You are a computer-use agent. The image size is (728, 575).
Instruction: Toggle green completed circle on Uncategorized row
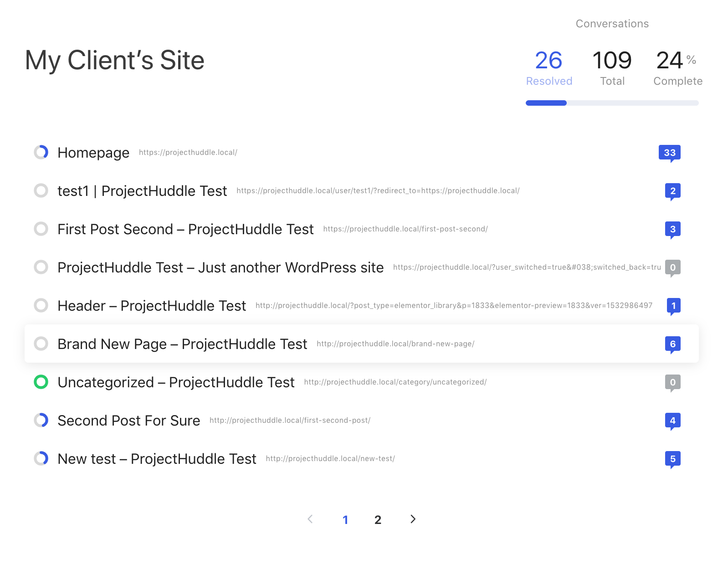[41, 382]
